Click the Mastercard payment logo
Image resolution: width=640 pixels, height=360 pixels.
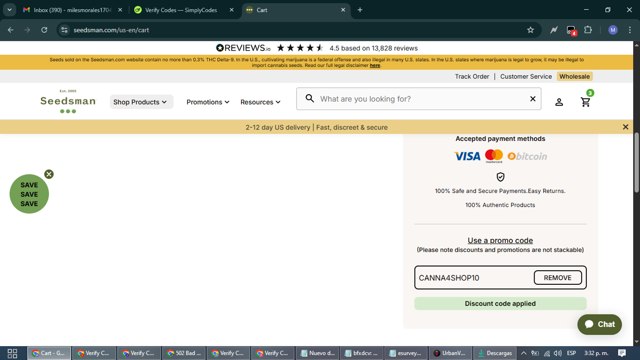pos(494,156)
